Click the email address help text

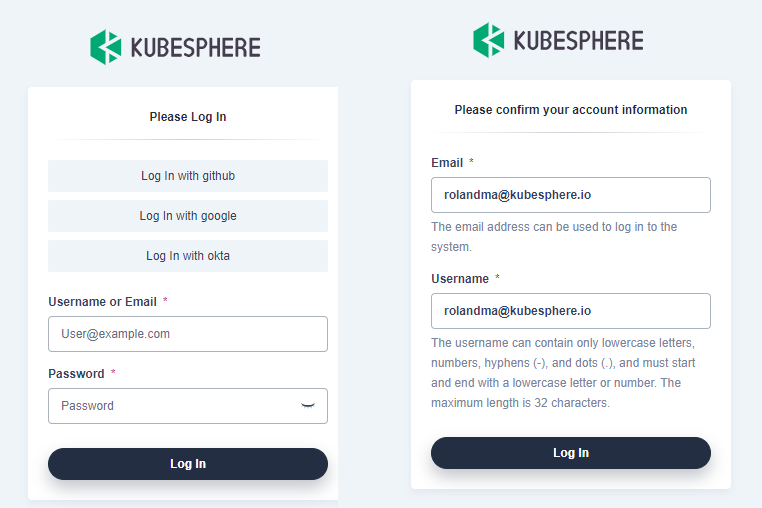pos(553,236)
